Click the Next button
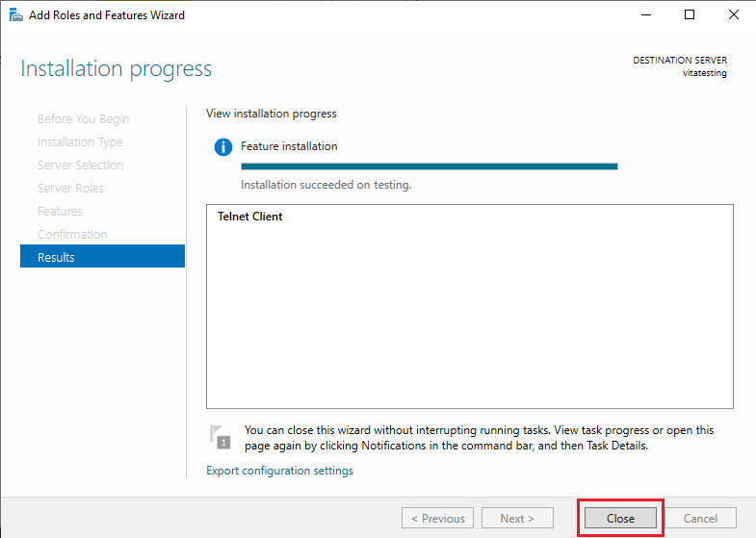 click(517, 518)
